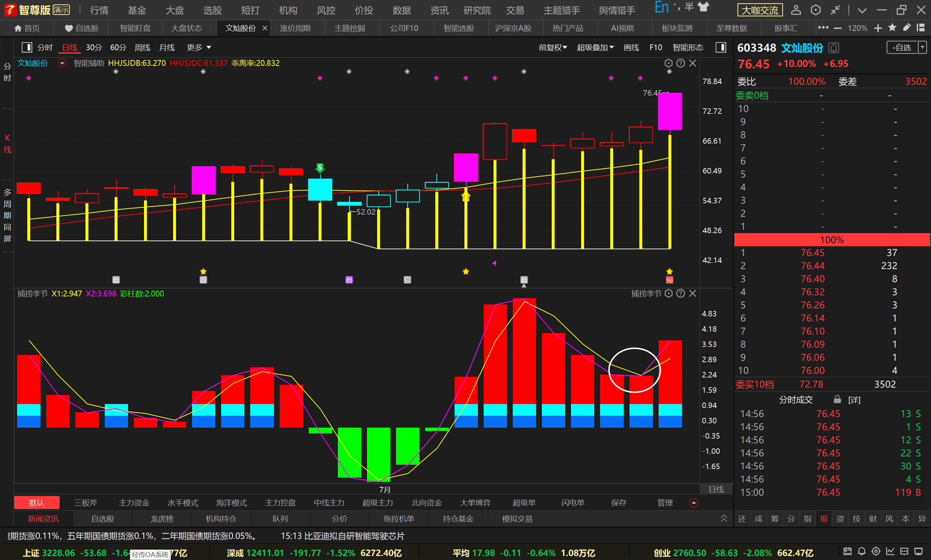The width and height of the screenshot is (931, 560).
Task: Switch to the 涨价周期 tab
Action: (x=295, y=28)
